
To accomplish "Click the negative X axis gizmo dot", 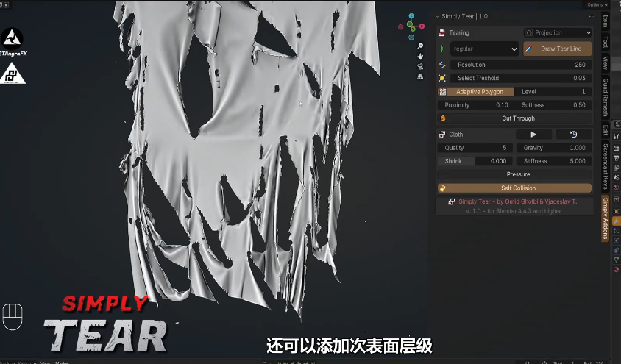I will 401,27.
